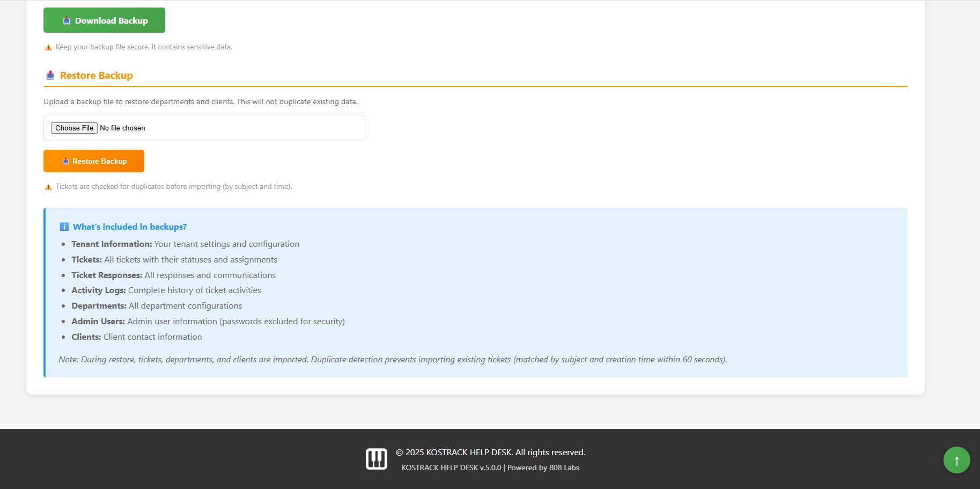Click the Clients contact information list item
The height and width of the screenshot is (489, 980).
[136, 337]
